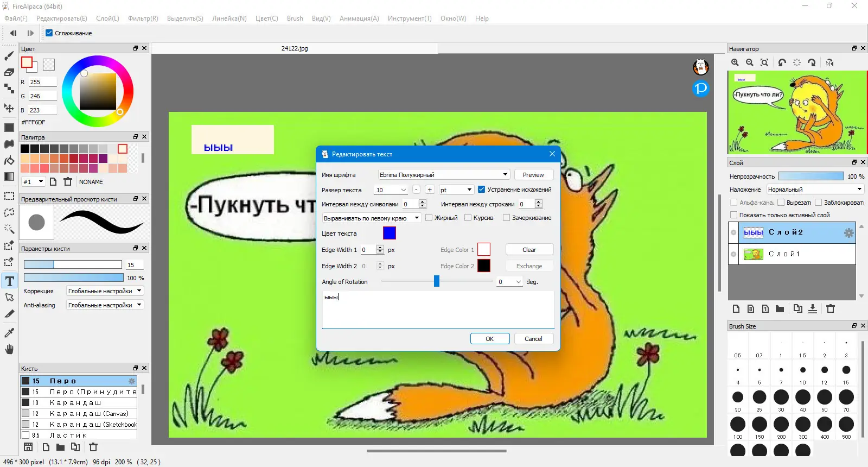Open the pt unit dropdown
The image size is (868, 467).
pyautogui.click(x=456, y=190)
